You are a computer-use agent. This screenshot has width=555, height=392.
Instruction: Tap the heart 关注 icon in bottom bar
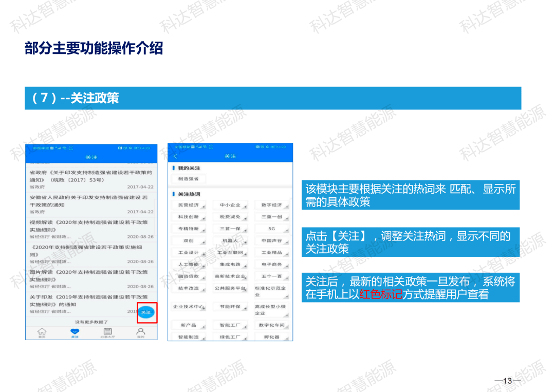coord(75,332)
